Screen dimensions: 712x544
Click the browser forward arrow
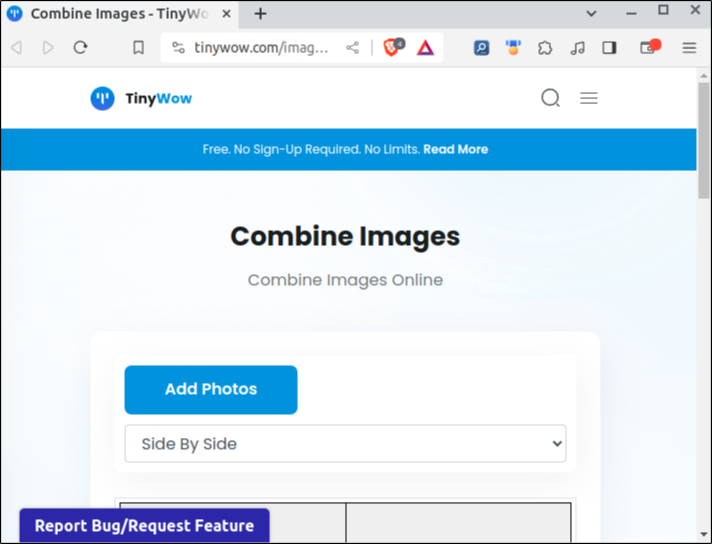[x=48, y=48]
